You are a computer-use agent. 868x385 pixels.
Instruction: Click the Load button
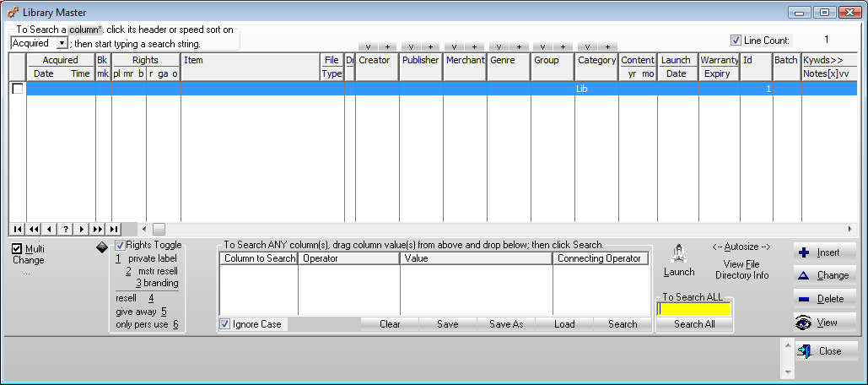[564, 324]
